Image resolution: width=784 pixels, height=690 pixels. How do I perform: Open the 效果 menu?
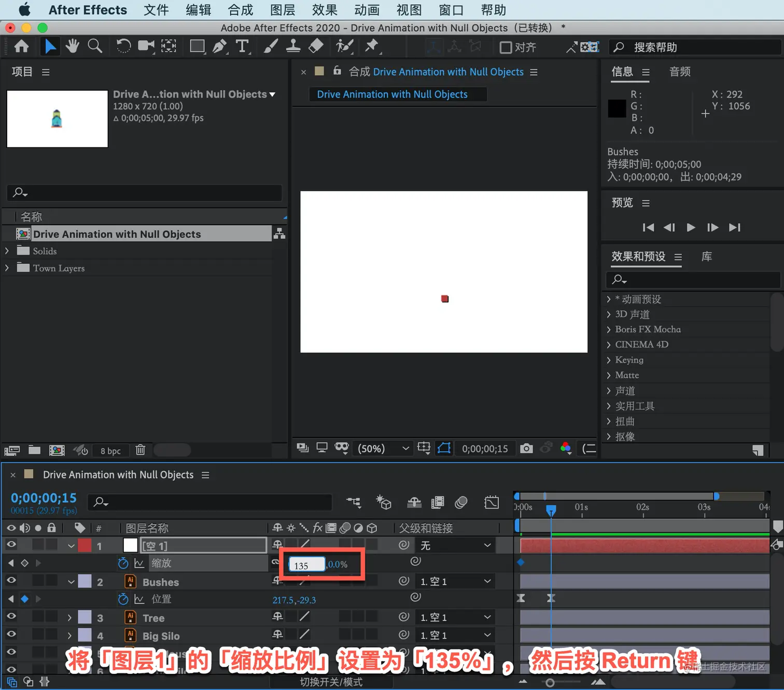325,10
